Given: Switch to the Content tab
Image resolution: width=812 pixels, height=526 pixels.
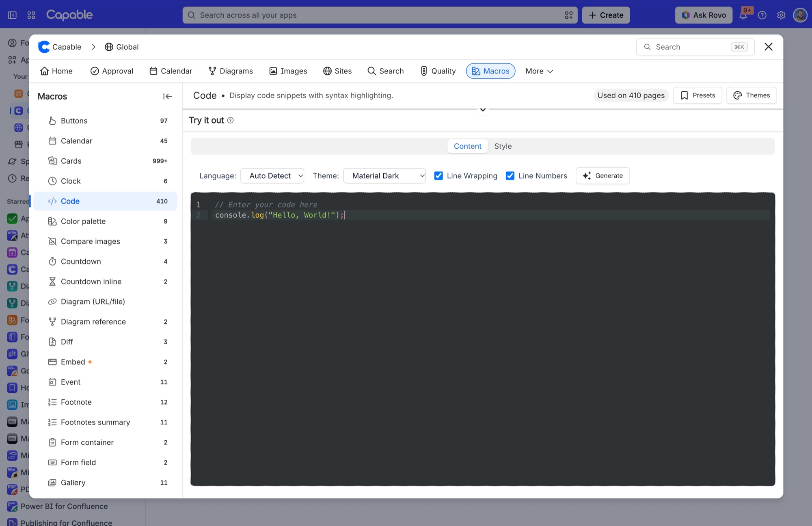Looking at the screenshot, I should [467, 146].
